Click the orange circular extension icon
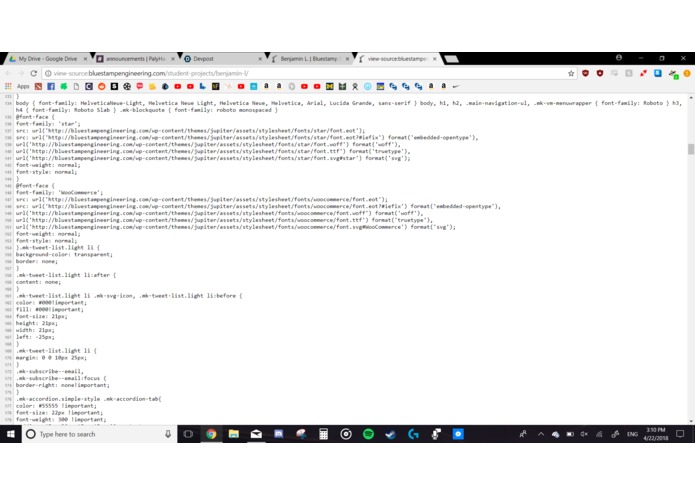This screenshot has height=494, width=695. coord(687,74)
